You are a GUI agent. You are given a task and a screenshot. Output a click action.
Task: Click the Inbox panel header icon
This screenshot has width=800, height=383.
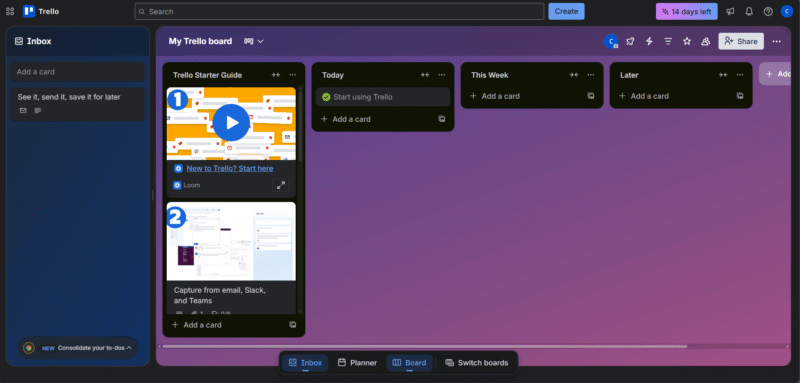coord(19,41)
